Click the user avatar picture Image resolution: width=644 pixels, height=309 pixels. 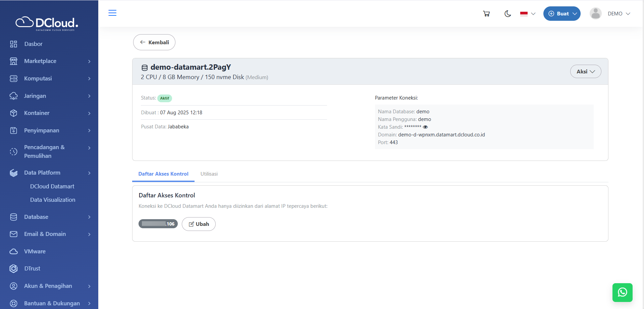pos(596,13)
